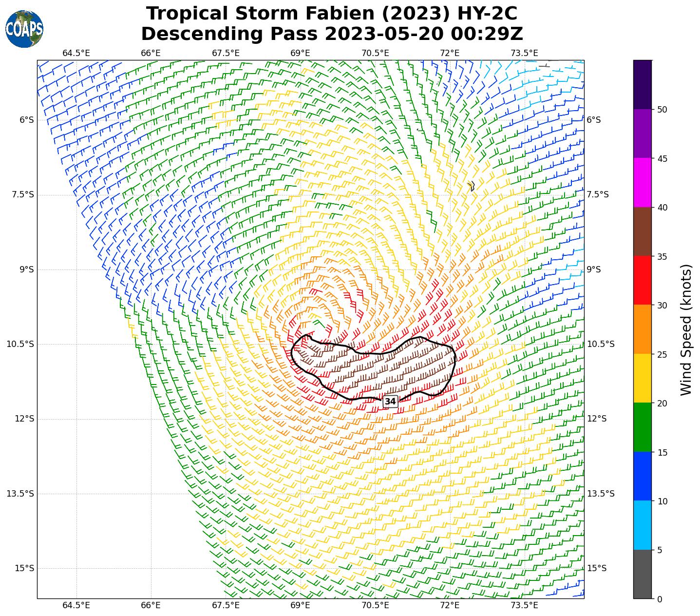Screen dimensions: 700x616
Task: Pick the orange 25-30 knot colorbar segment
Action: 642,329
